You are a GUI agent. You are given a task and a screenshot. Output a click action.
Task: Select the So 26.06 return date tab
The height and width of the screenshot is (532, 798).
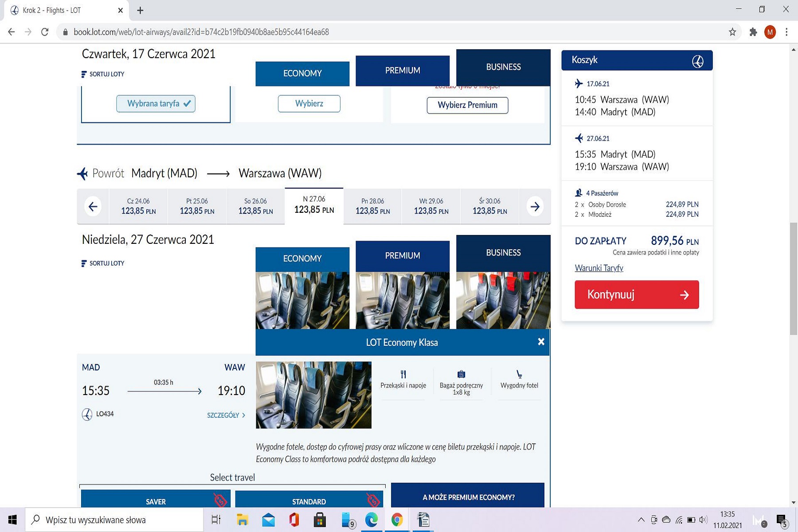(x=255, y=207)
